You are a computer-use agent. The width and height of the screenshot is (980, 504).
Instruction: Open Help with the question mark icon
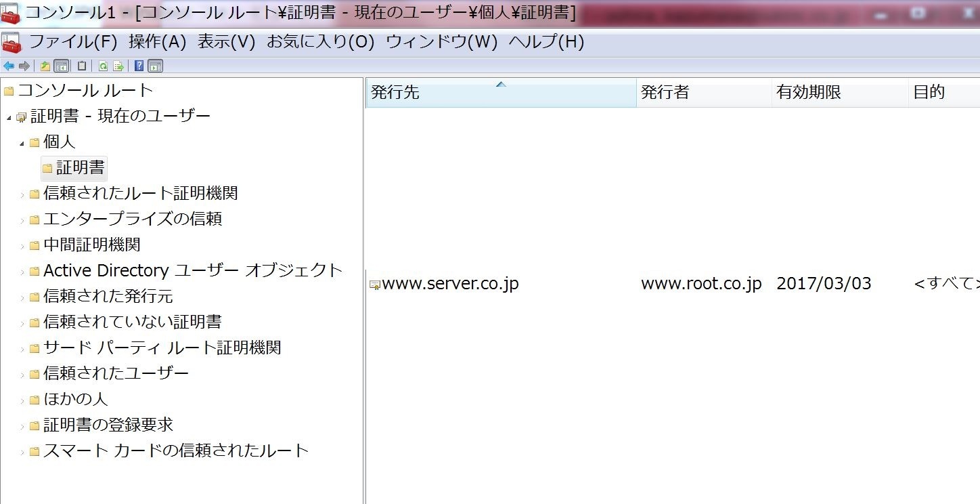click(x=139, y=66)
